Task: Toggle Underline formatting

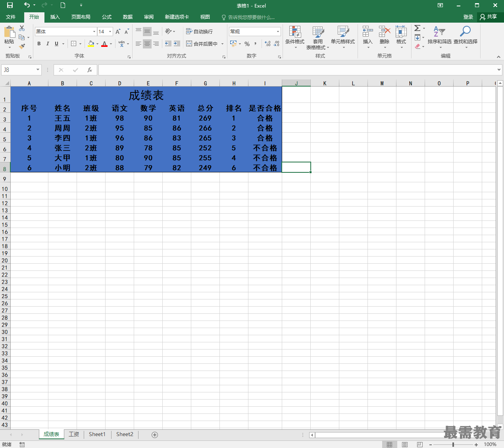Action: [56, 44]
